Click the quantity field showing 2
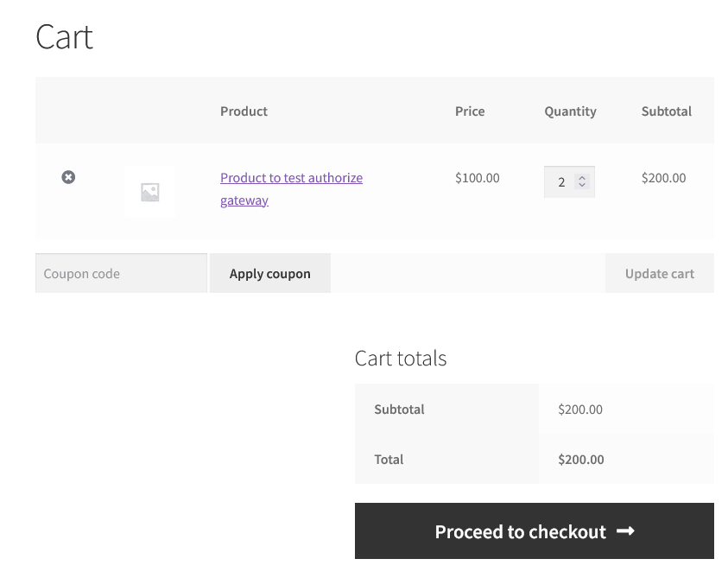Viewport: 728px width, 578px height. pyautogui.click(x=569, y=181)
